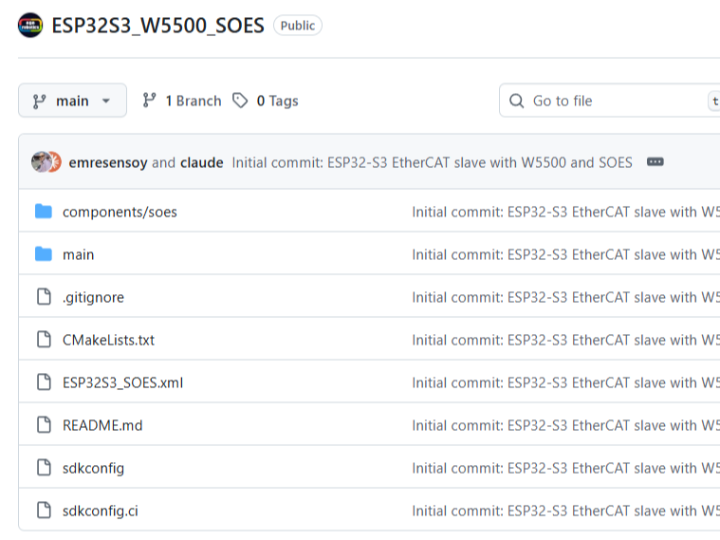The height and width of the screenshot is (540, 720).
Task: Open the components/soes directory
Action: 119,212
